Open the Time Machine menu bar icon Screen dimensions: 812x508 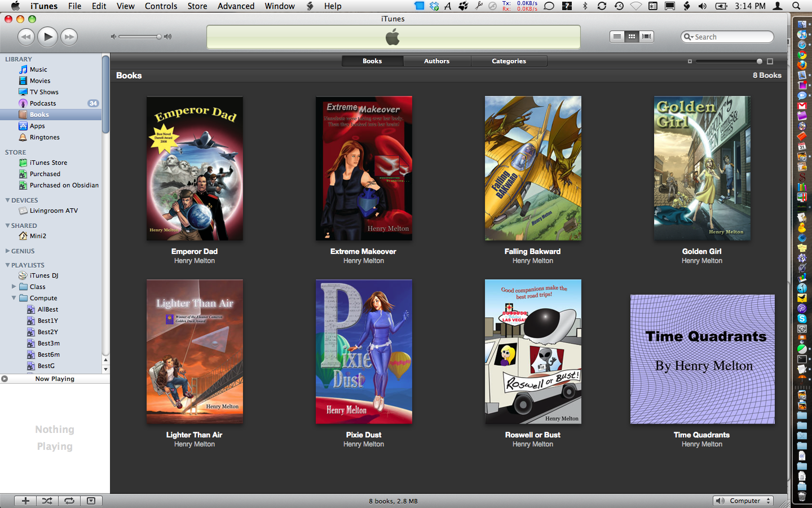pyautogui.click(x=619, y=6)
